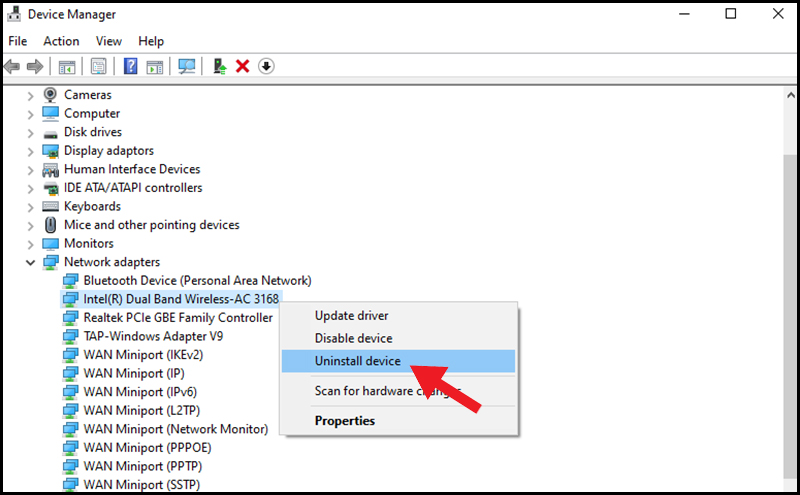Click the Bluetooth Device adapter icon
The width and height of the screenshot is (800, 495).
70,281
